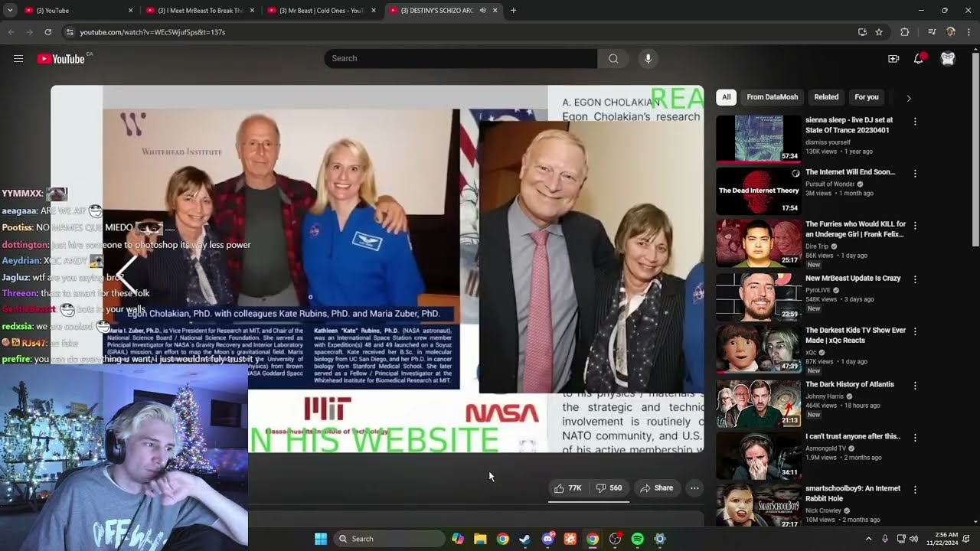This screenshot has width=980, height=551.
Task: Click the Share button
Action: 657,488
